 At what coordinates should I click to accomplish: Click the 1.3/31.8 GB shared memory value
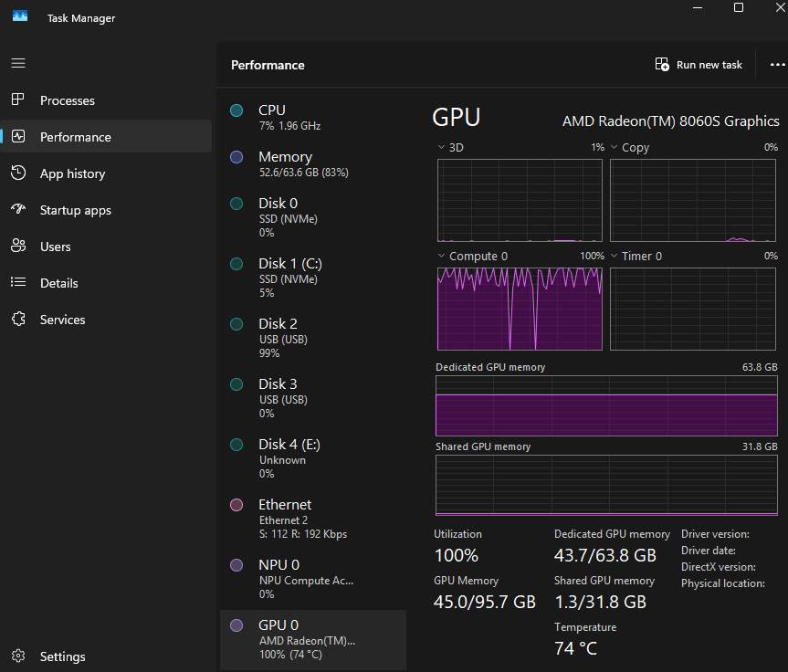pos(600,602)
